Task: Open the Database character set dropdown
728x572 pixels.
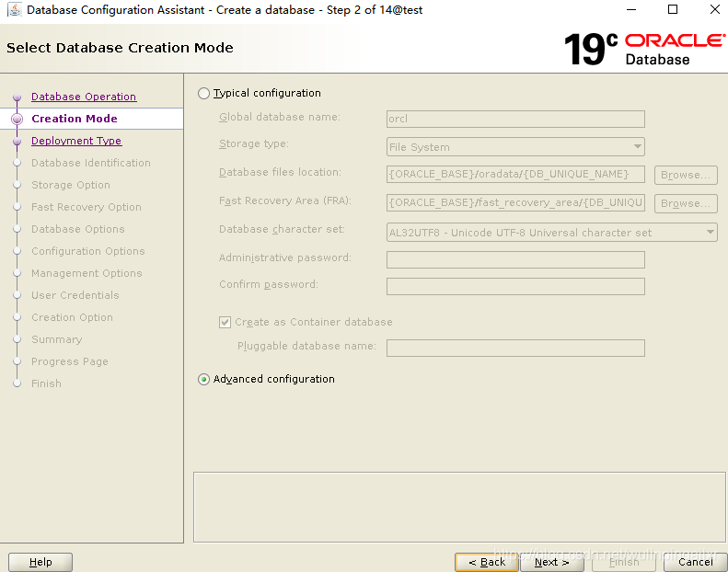Action: 551,233
